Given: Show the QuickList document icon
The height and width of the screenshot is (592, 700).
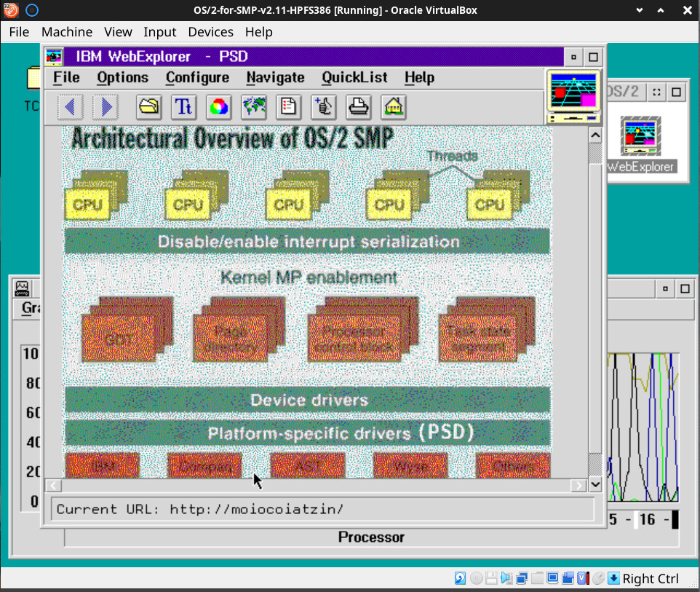Looking at the screenshot, I should [288, 107].
